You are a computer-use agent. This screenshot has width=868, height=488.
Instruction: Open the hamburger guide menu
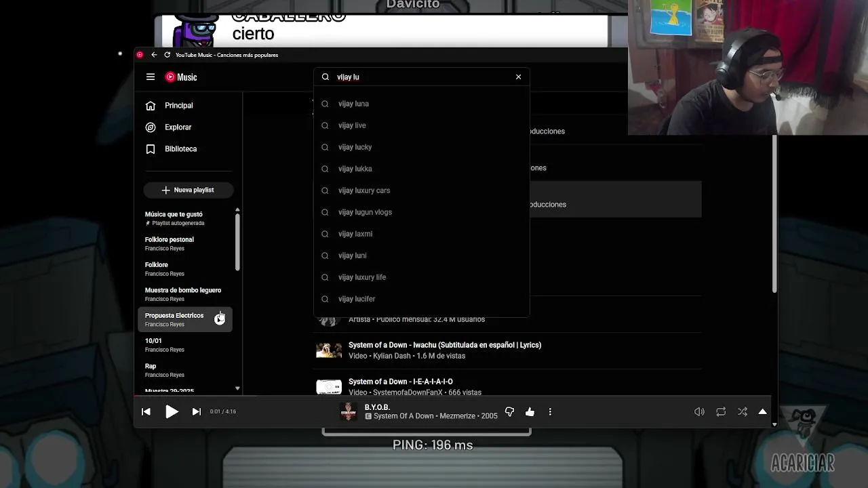pyautogui.click(x=151, y=77)
